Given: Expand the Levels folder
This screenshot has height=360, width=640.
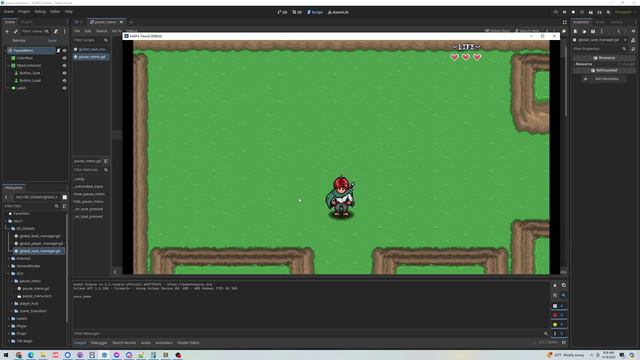Looking at the screenshot, I should [9, 318].
